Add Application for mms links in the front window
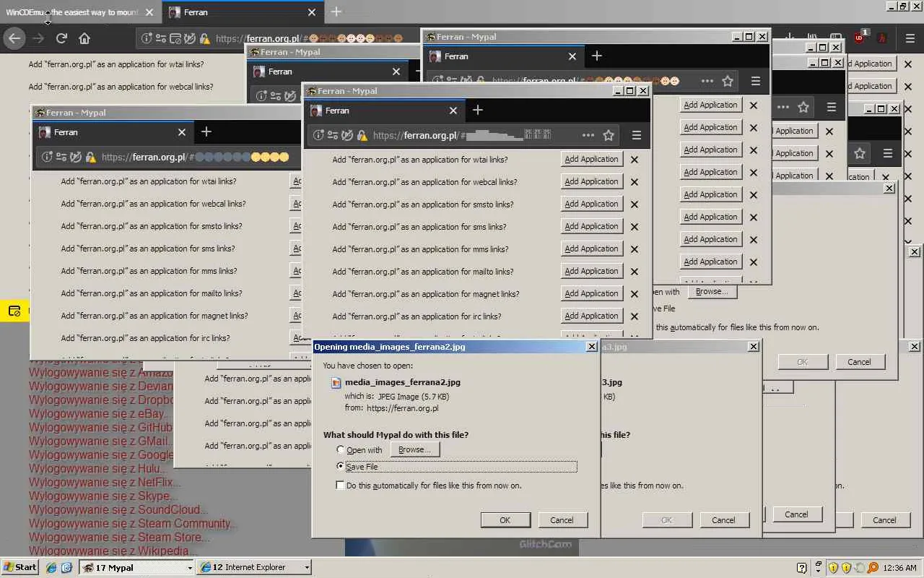Screen dimensions: 924x578 (591, 249)
